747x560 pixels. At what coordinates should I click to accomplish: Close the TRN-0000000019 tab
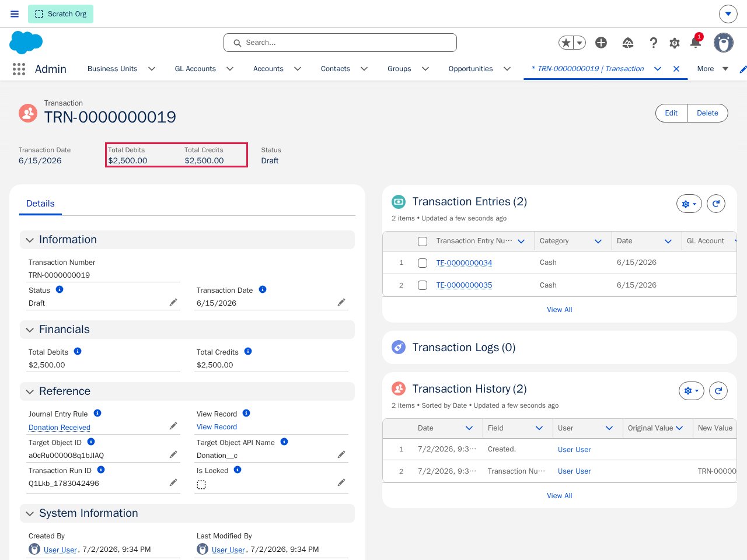[x=676, y=69]
